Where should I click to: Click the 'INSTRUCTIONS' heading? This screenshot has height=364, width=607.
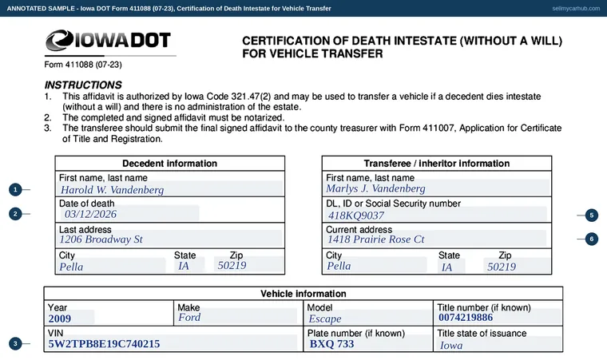tap(83, 85)
